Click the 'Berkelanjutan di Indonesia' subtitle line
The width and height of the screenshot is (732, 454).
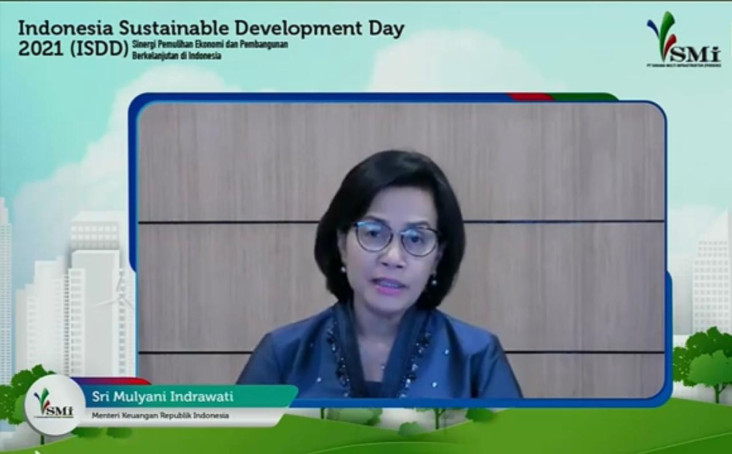176,56
